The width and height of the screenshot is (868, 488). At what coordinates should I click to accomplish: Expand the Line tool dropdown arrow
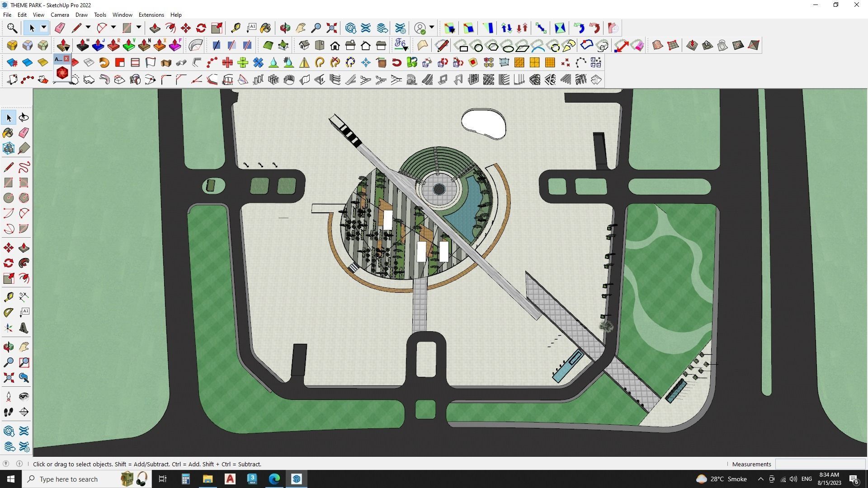(x=88, y=28)
